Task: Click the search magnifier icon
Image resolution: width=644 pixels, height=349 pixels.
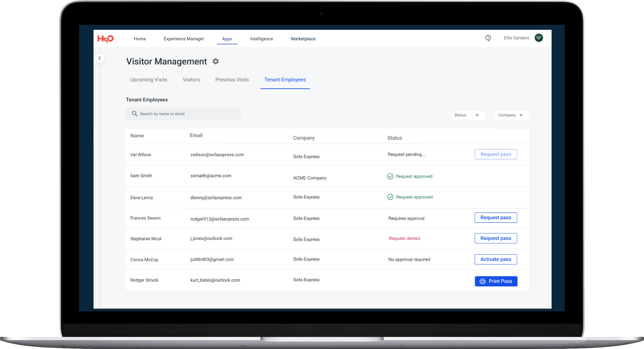Action: (x=135, y=114)
